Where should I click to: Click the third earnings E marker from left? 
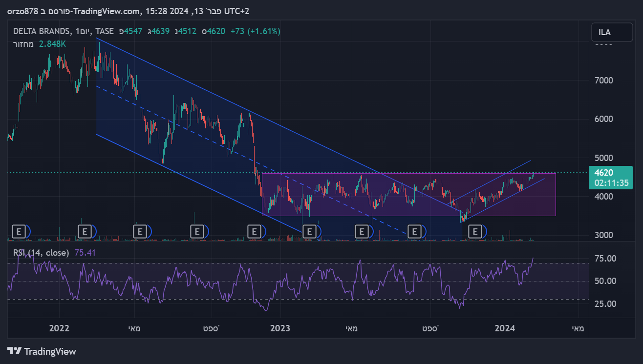pyautogui.click(x=140, y=231)
